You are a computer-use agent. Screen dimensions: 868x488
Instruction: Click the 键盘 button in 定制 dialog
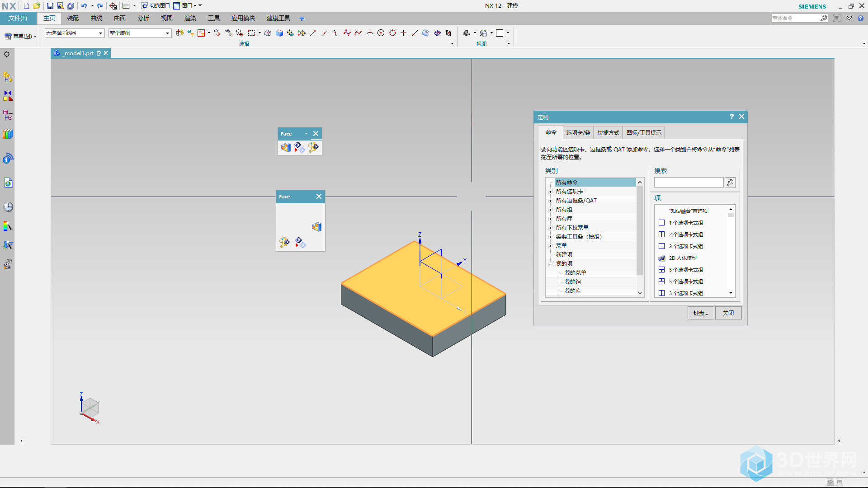tap(700, 312)
